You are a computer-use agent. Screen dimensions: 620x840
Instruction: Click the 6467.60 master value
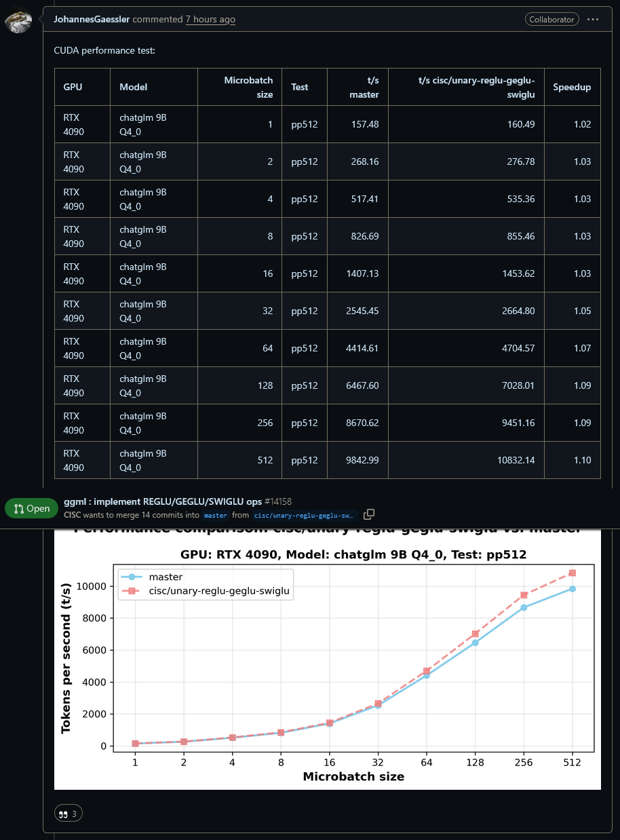363,385
